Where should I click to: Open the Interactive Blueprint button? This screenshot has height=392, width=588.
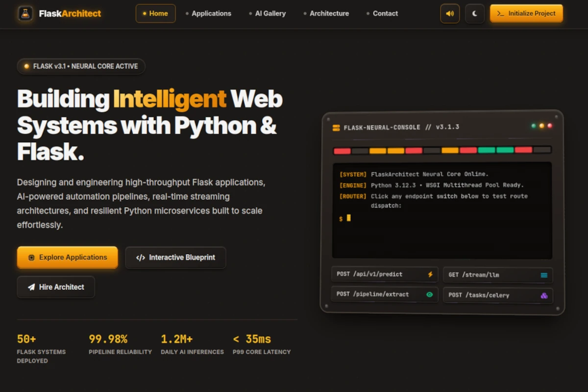click(x=175, y=258)
